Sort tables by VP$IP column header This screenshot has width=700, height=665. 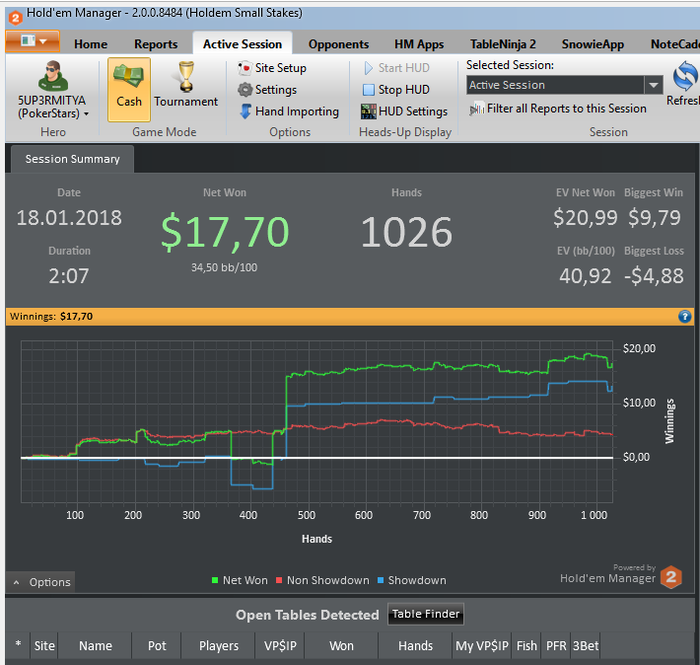pyautogui.click(x=281, y=646)
